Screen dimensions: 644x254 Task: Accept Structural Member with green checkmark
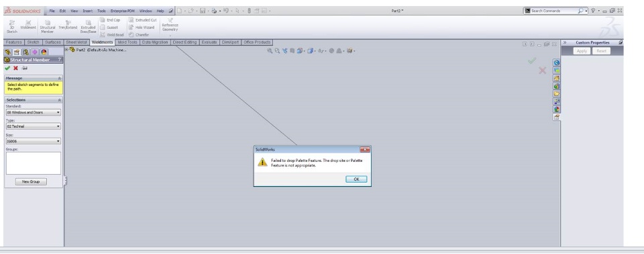[x=7, y=68]
